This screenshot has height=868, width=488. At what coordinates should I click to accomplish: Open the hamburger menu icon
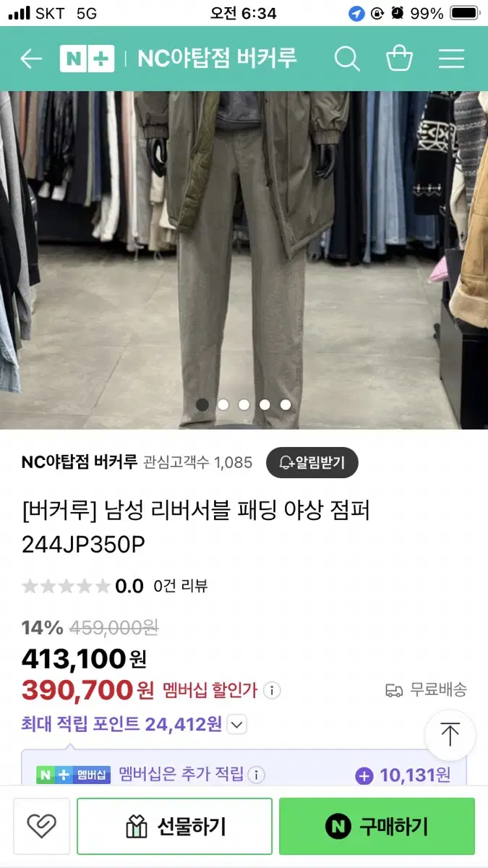coord(452,59)
